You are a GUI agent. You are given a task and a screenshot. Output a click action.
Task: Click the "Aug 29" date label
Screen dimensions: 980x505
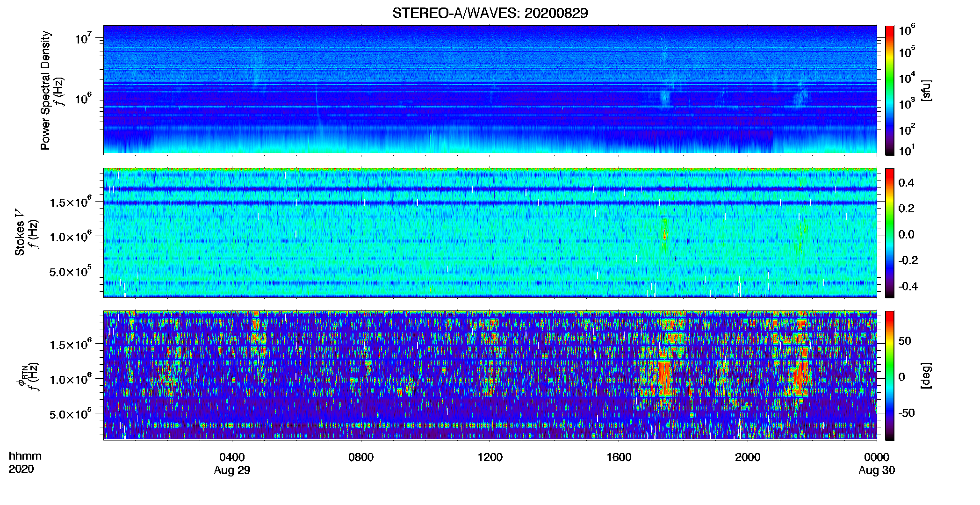[x=232, y=470]
